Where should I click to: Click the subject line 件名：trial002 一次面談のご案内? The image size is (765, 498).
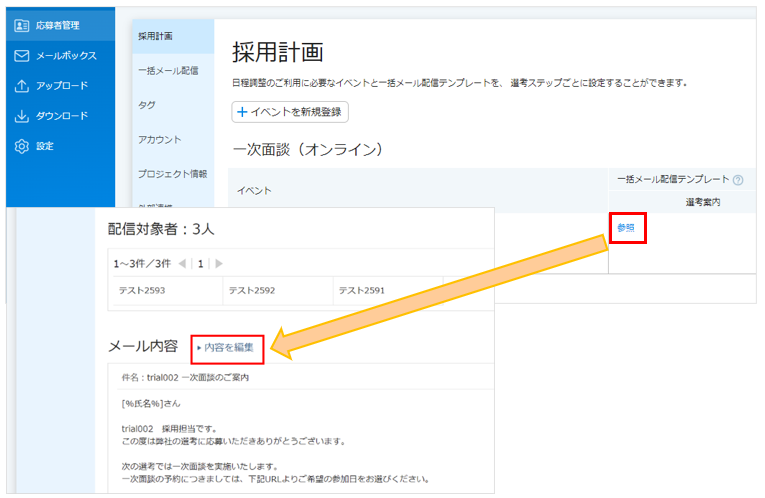185,378
